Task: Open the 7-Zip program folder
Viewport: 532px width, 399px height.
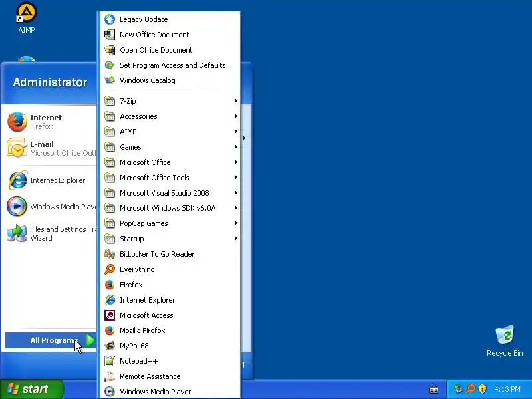Action: coord(171,101)
